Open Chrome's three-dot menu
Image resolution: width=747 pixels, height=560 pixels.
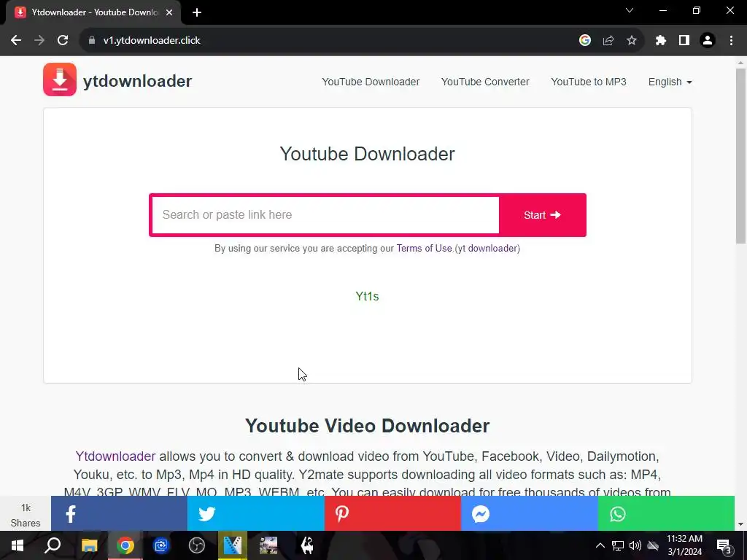point(731,41)
